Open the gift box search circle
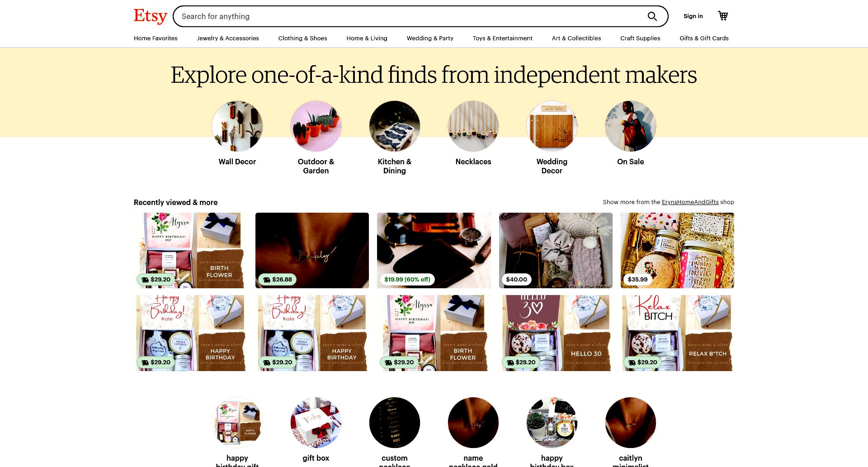Screen dimensions: 868x467 pyautogui.click(x=316, y=423)
